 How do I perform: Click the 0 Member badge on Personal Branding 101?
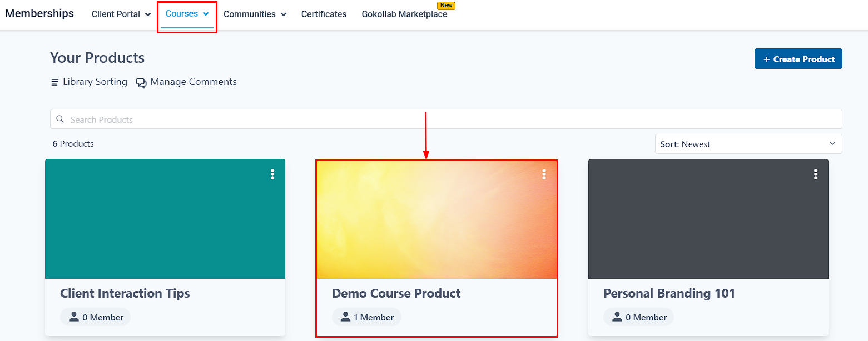coord(638,317)
